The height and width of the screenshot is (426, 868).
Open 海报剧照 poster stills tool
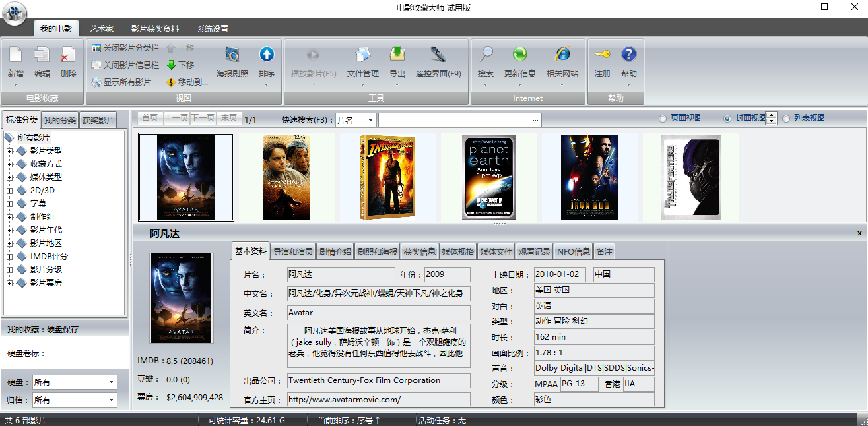[x=232, y=55]
